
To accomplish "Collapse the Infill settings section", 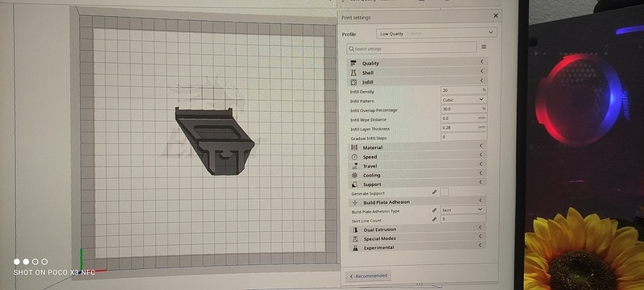I will point(418,82).
